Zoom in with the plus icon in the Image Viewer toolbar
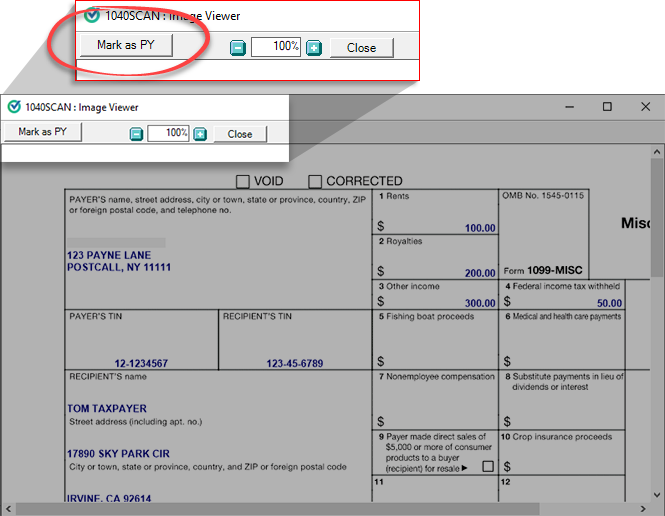The image size is (665, 516). click(200, 134)
